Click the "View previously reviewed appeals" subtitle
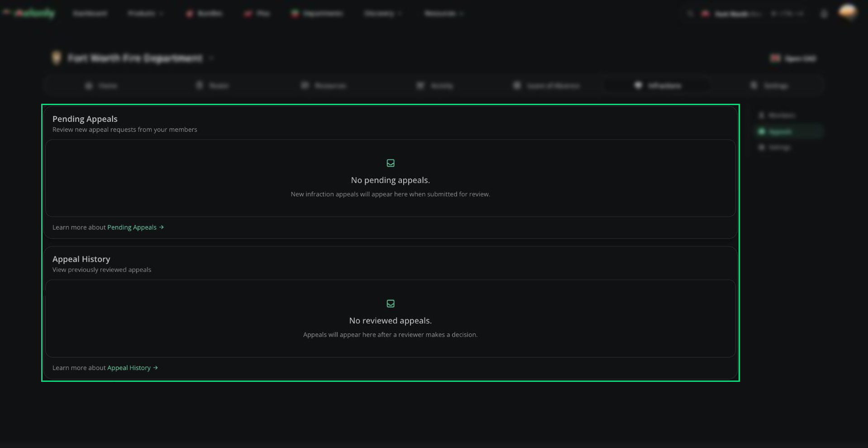The width and height of the screenshot is (868, 448). click(x=102, y=270)
